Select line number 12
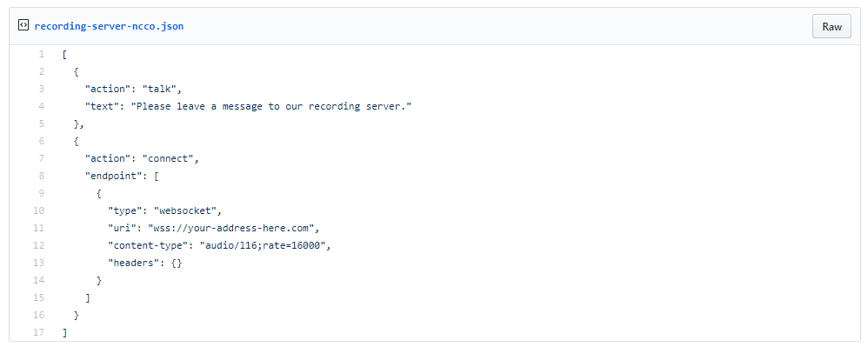The height and width of the screenshot is (347, 868). click(x=39, y=245)
